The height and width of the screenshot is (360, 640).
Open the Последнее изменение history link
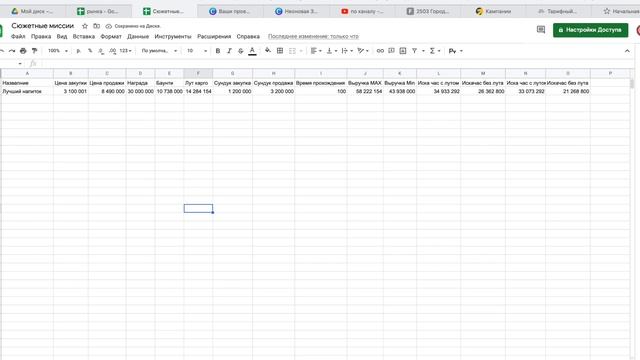point(313,37)
